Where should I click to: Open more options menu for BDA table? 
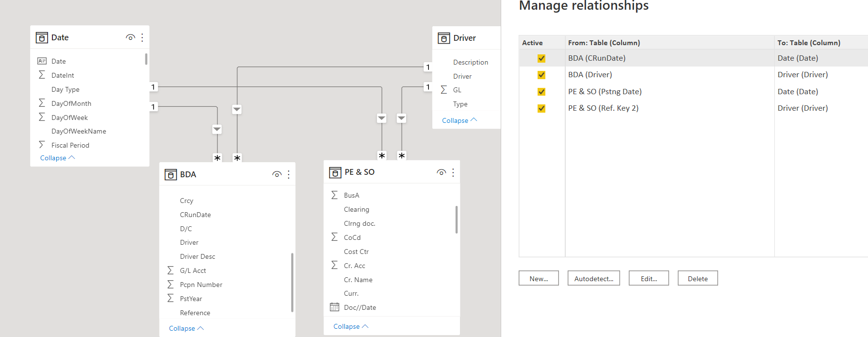pyautogui.click(x=289, y=174)
